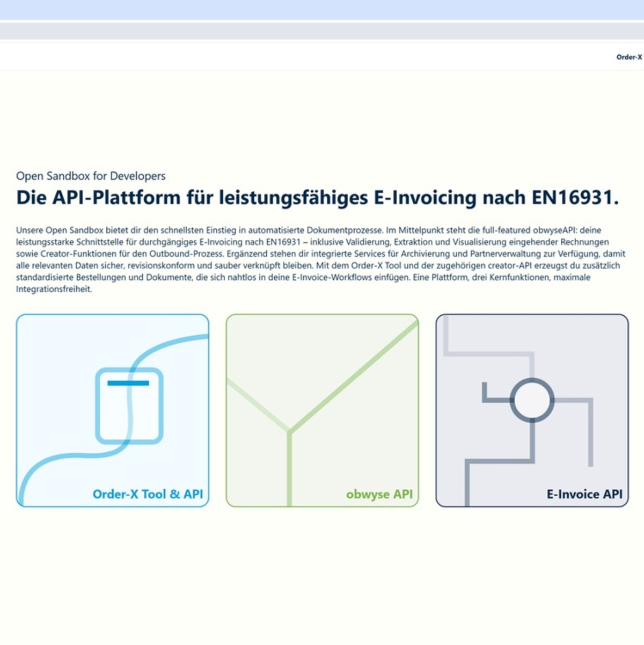Open the obwyse API card

point(322,411)
